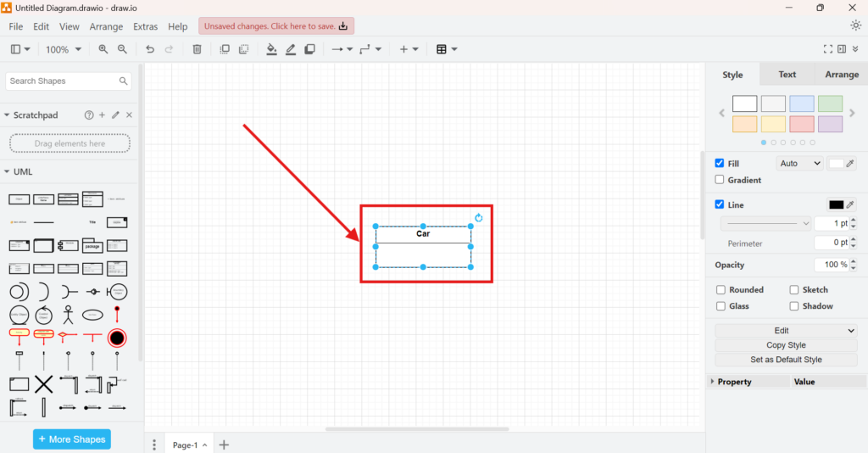Click the Zoom Out magnifier icon

click(122, 49)
